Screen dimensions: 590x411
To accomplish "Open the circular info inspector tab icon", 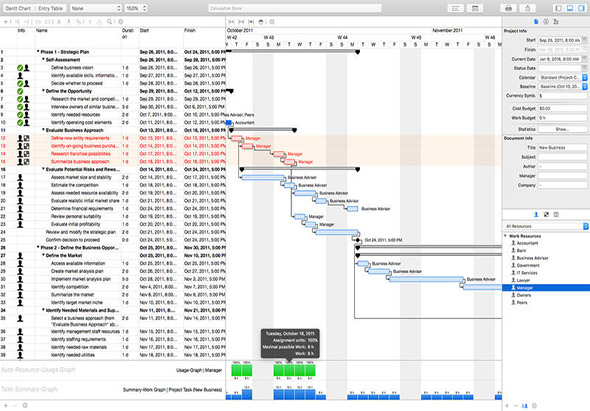I will pos(546,22).
